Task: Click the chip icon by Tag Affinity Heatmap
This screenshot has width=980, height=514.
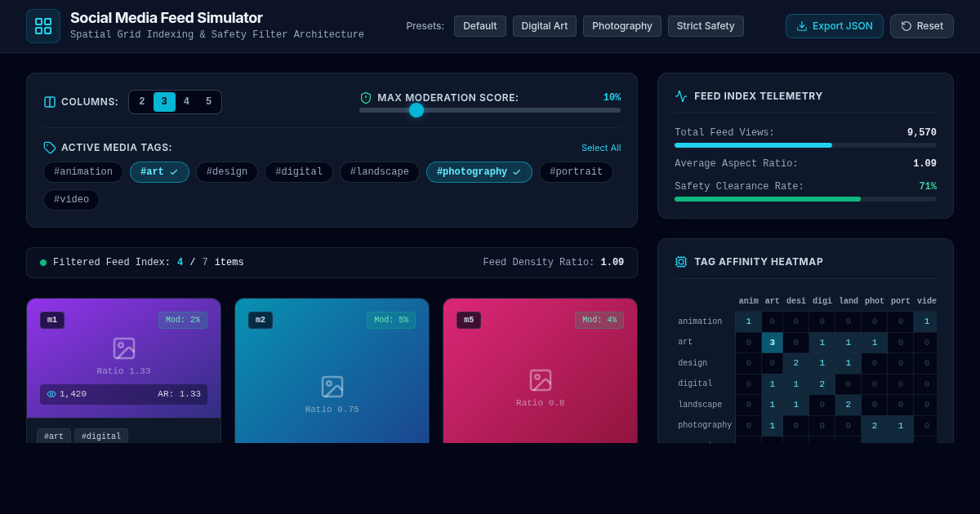Action: (681, 262)
